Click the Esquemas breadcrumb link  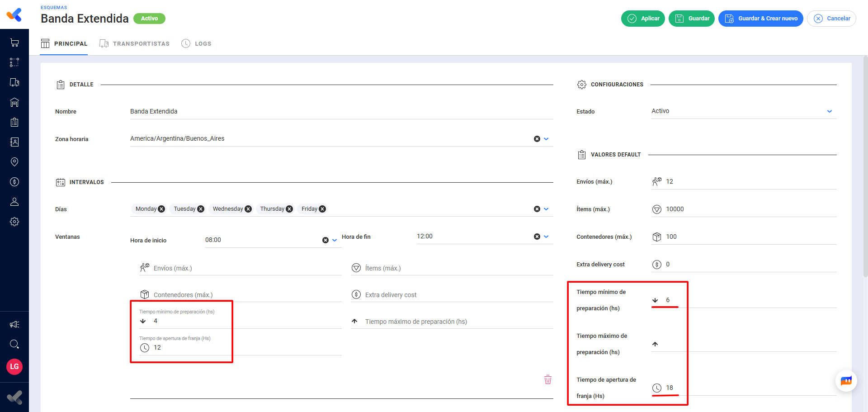(x=54, y=7)
